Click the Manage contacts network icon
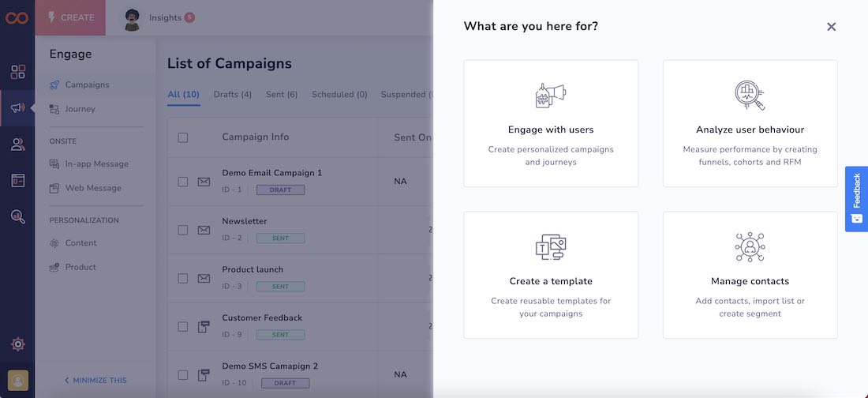This screenshot has width=868, height=398. [750, 247]
